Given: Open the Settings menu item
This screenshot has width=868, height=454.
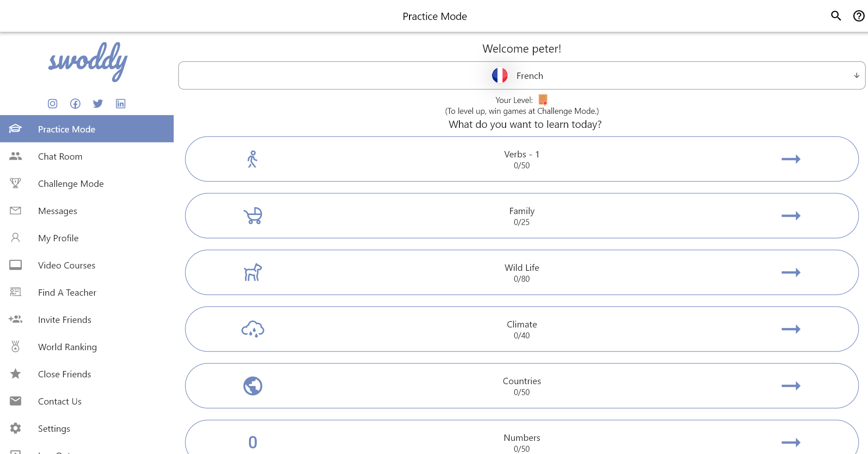Looking at the screenshot, I should [x=54, y=429].
